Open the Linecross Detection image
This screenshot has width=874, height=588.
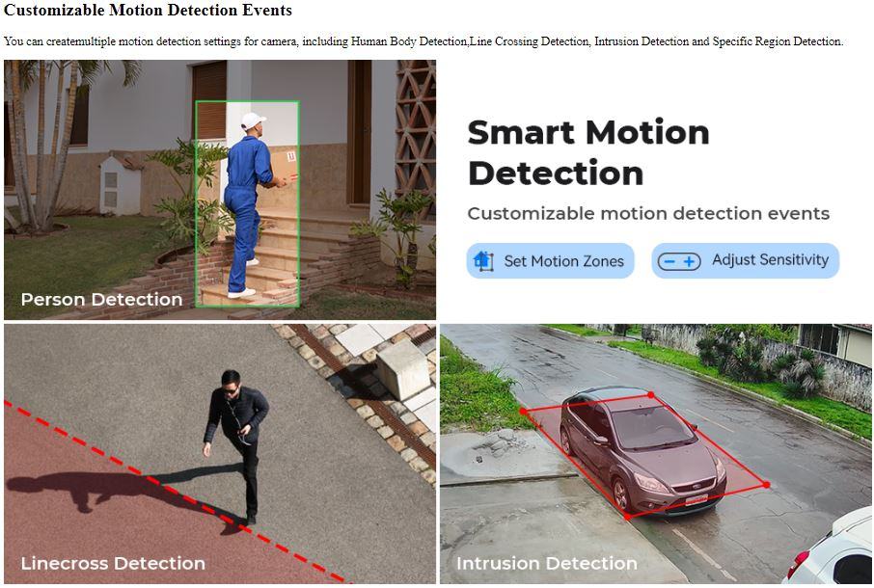[x=220, y=454]
